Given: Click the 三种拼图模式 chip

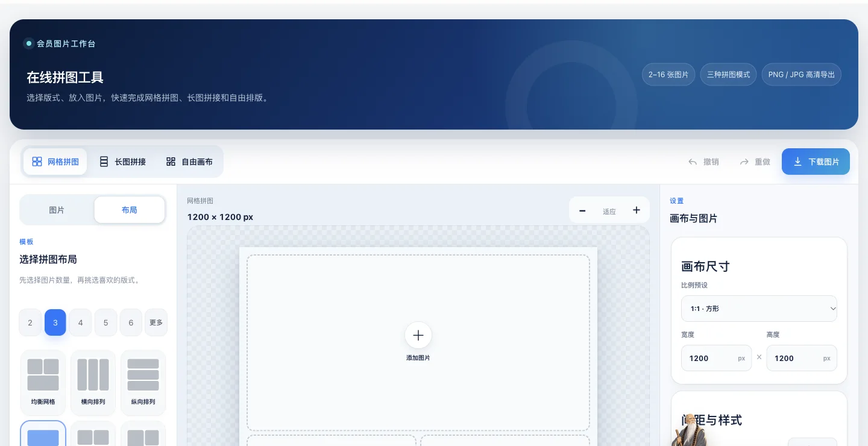Looking at the screenshot, I should tap(728, 75).
